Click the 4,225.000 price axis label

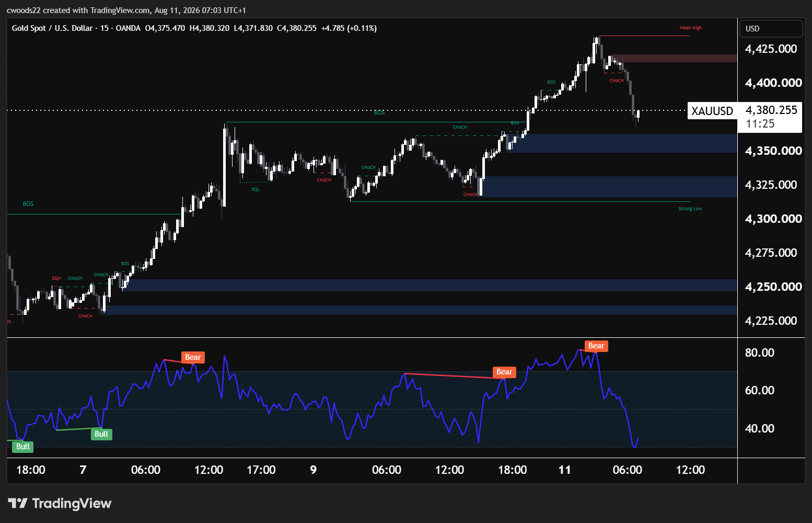tap(771, 321)
